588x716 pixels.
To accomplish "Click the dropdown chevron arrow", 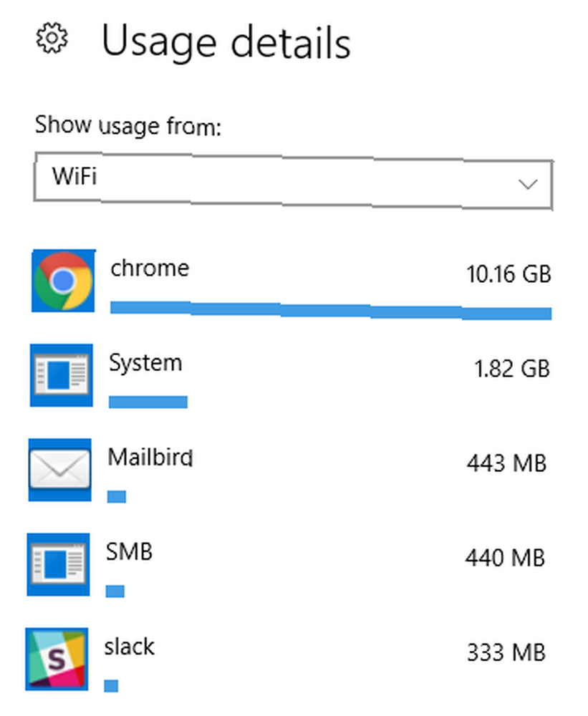I will coord(528,184).
